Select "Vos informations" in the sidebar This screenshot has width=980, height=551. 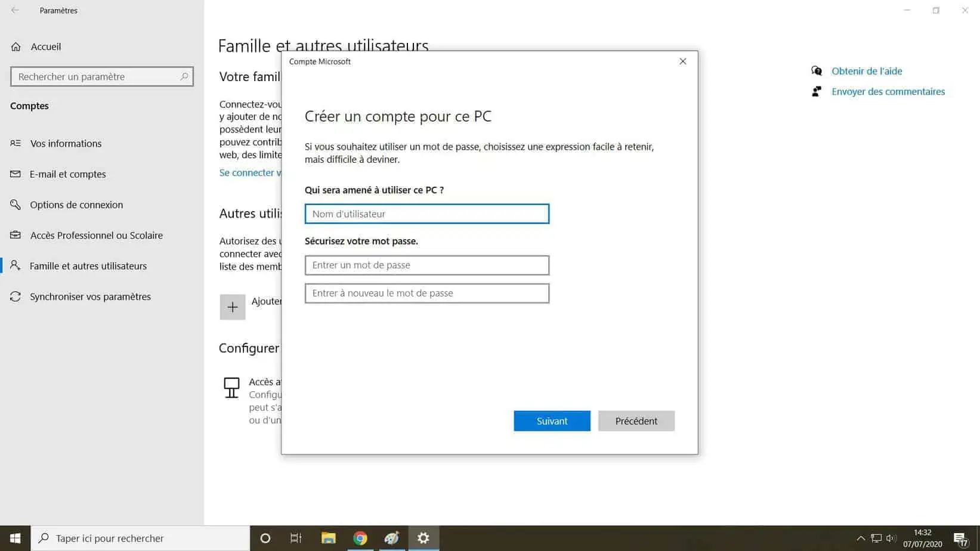tap(66, 143)
